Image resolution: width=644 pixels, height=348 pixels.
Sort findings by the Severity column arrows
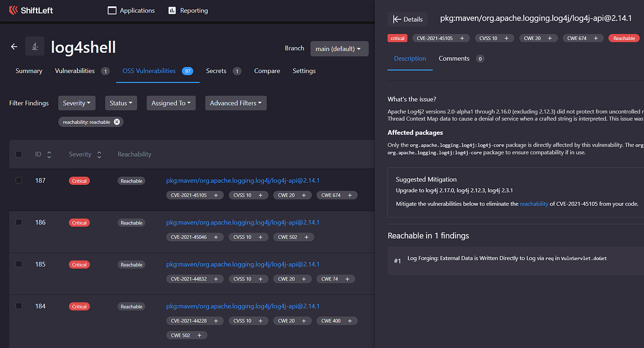[x=99, y=154]
